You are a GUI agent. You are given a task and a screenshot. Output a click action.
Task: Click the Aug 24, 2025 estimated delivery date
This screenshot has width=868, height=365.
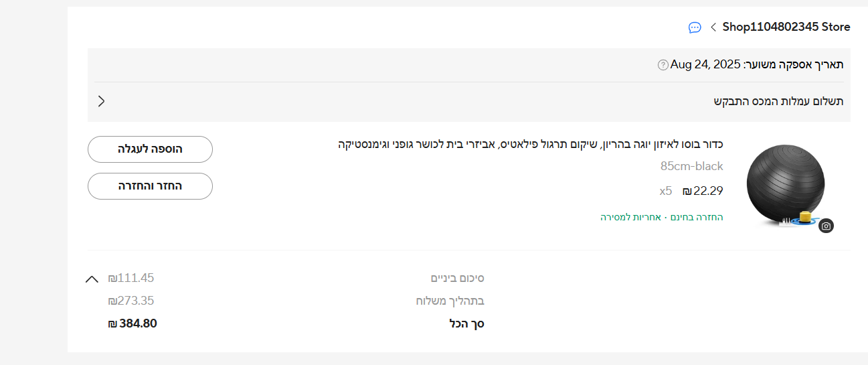click(x=705, y=64)
